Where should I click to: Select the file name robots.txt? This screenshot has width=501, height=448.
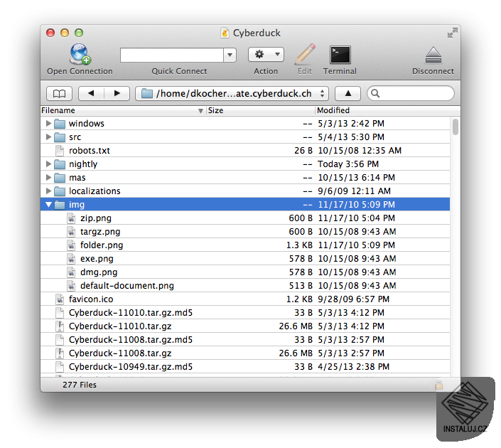click(x=90, y=151)
